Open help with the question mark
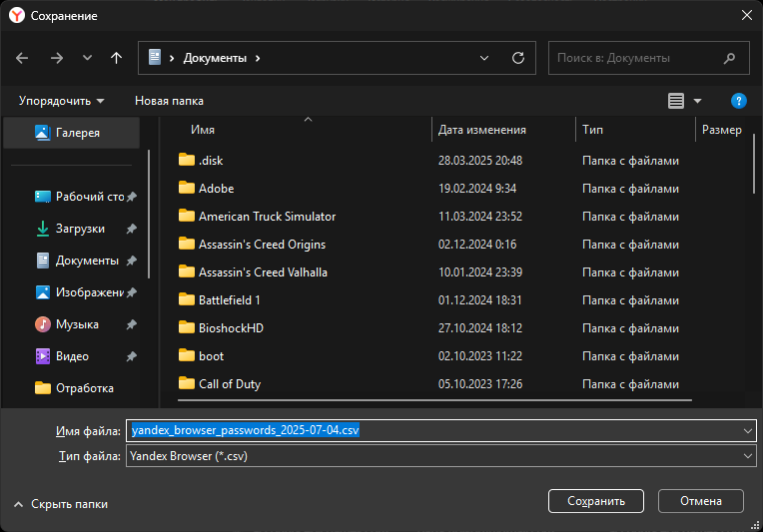 coord(739,101)
